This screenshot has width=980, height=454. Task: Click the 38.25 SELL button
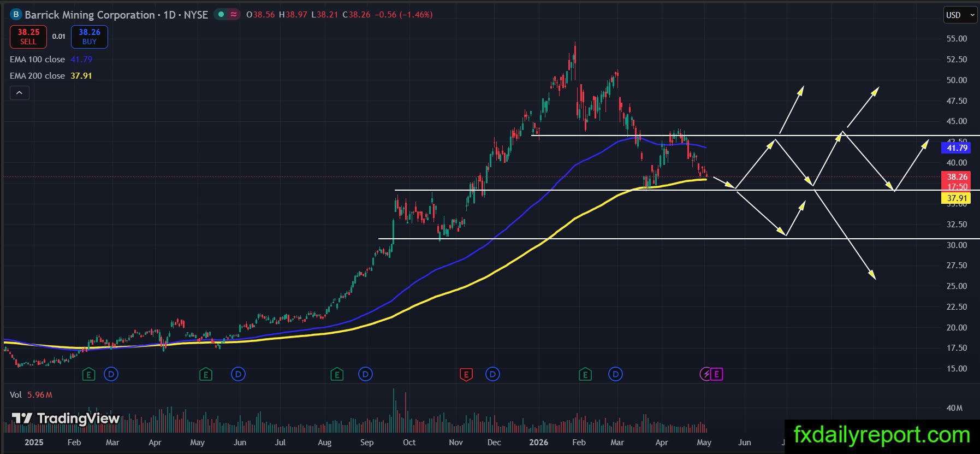[28, 37]
